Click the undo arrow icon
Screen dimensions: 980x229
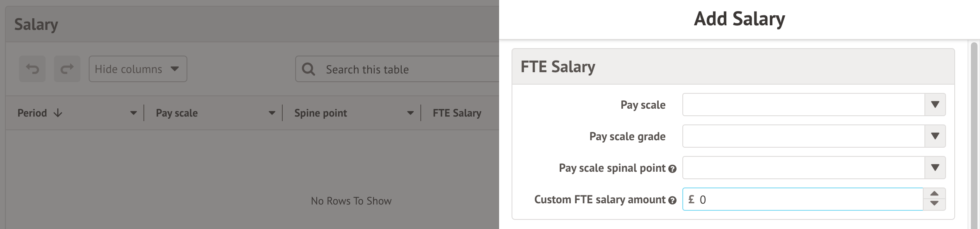click(x=32, y=69)
